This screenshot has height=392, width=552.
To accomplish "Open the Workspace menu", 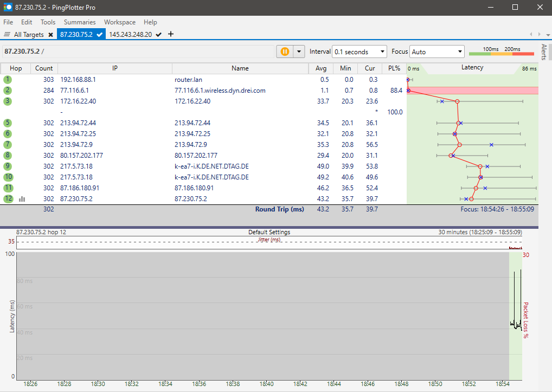I will [120, 22].
